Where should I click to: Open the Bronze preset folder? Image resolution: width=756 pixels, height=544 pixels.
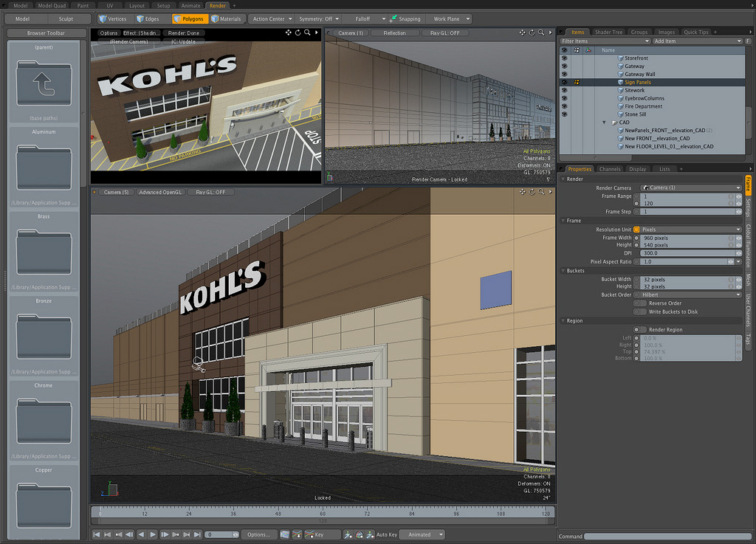44,336
